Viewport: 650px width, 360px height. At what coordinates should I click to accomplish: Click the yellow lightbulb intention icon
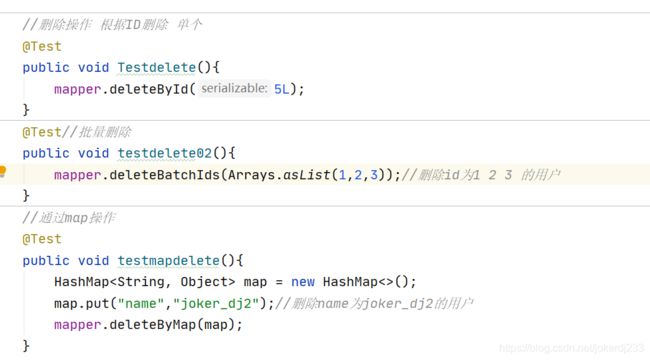click(x=2, y=171)
